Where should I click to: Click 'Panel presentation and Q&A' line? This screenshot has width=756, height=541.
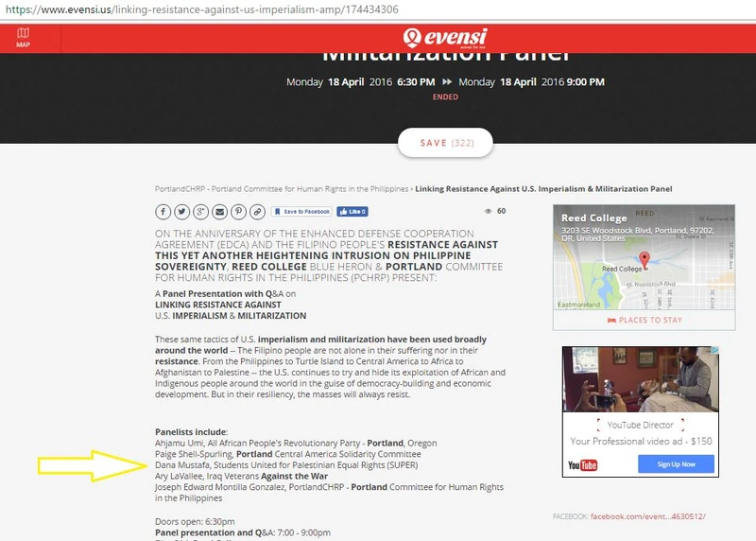click(x=243, y=532)
